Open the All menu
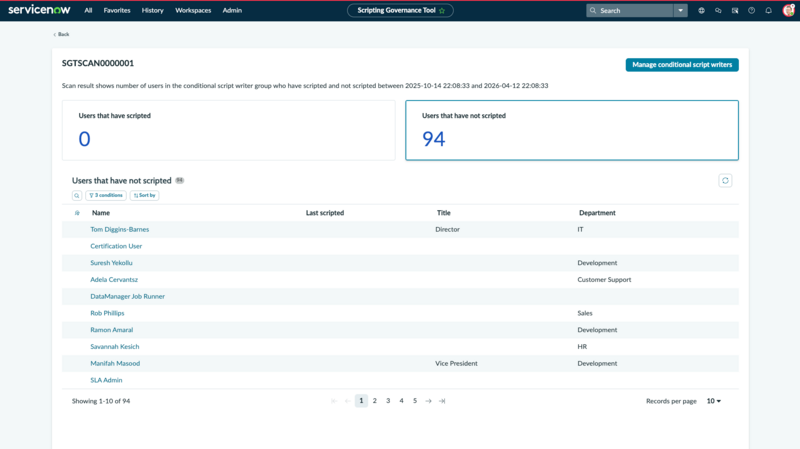This screenshot has width=800, height=449. click(x=88, y=10)
